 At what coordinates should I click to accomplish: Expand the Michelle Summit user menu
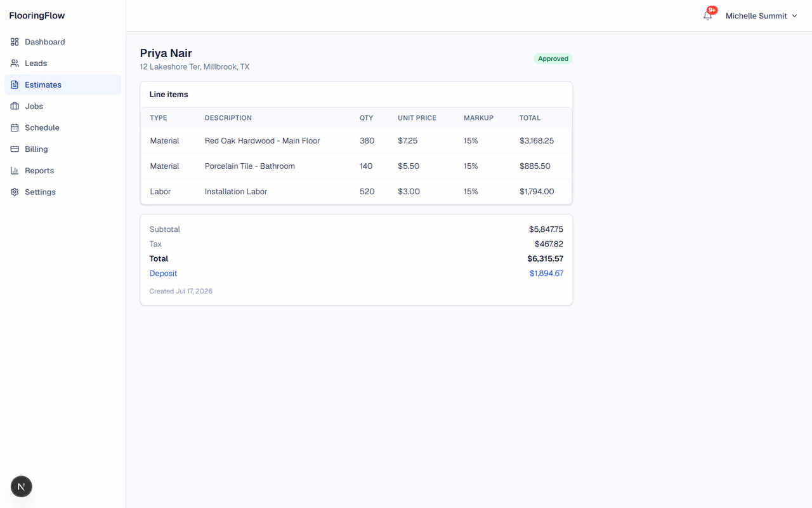coord(761,16)
